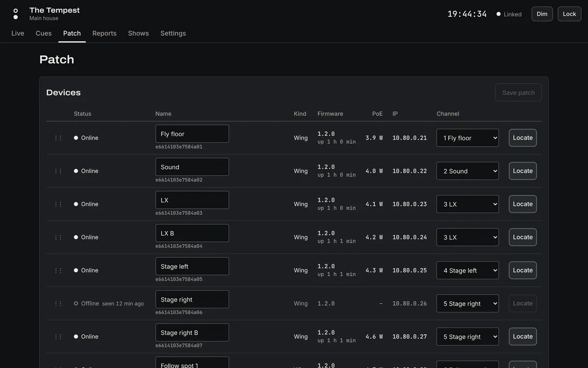The image size is (588, 368).
Task: Click the Main house subtitle
Action: 44,18
